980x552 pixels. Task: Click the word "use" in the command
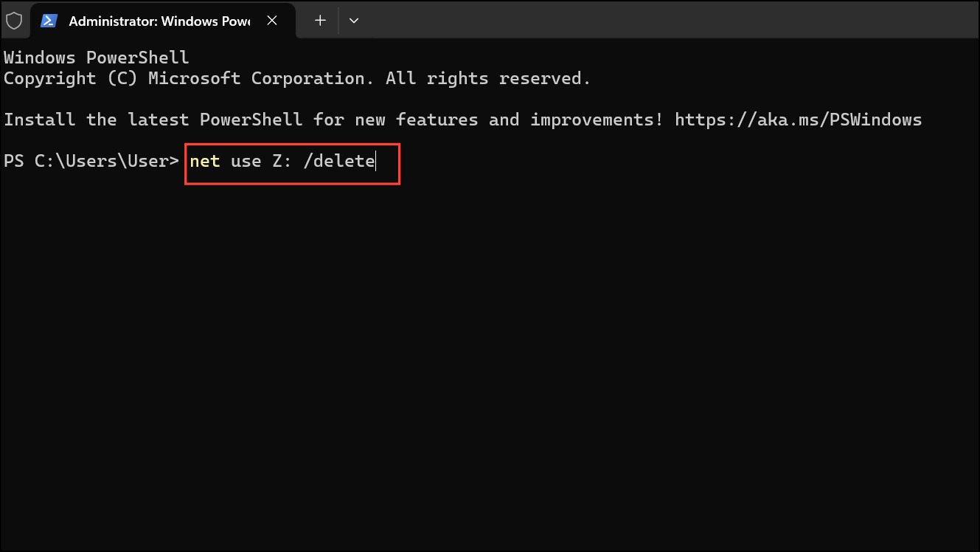pyautogui.click(x=246, y=161)
